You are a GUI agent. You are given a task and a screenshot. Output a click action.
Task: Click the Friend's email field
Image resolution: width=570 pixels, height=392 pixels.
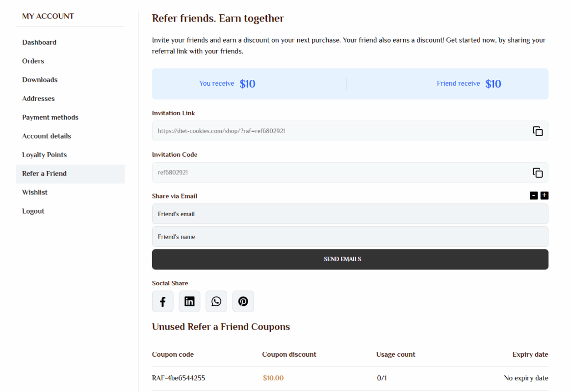point(349,214)
